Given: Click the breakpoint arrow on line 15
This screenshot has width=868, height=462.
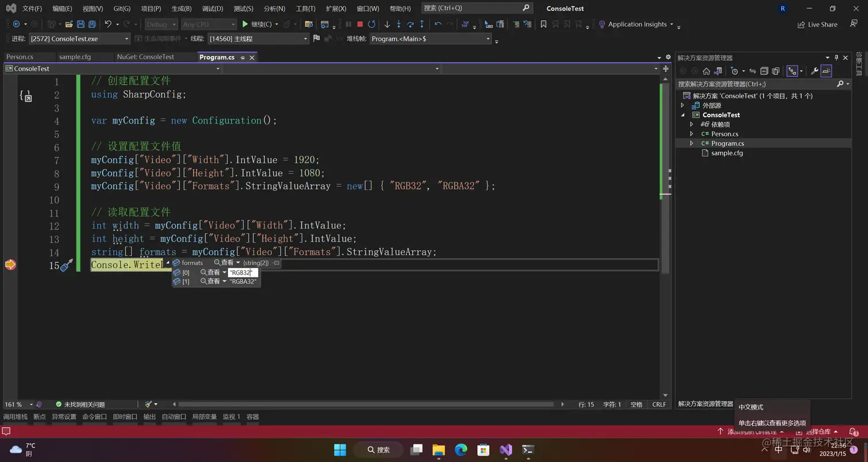Looking at the screenshot, I should tap(10, 265).
